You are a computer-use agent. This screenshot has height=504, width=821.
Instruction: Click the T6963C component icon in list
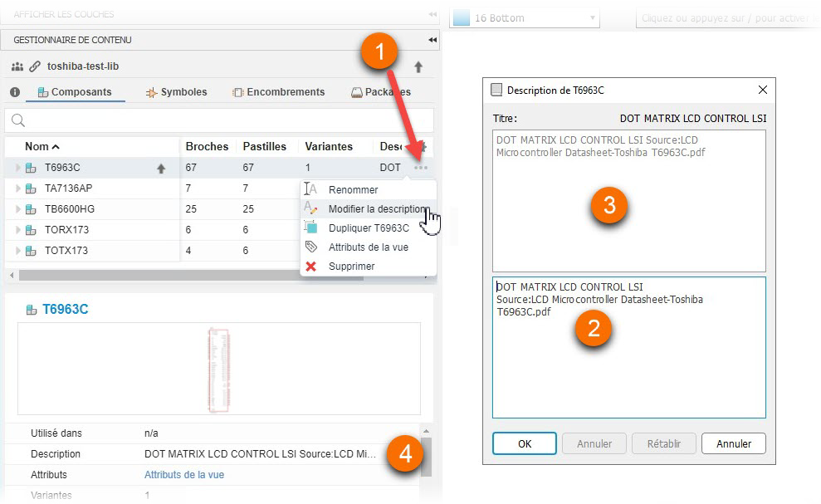[31, 168]
